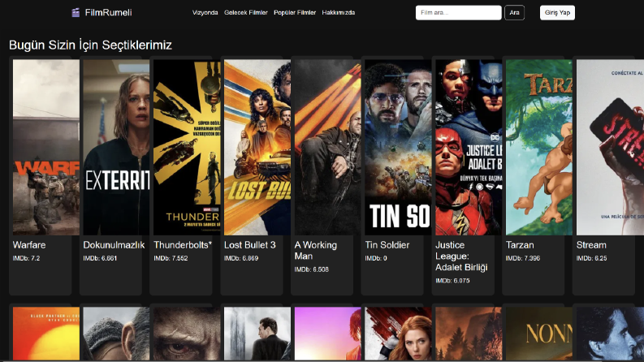This screenshot has width=644, height=362.
Task: Open the Gelecek Filmler menu item
Action: coord(245,13)
